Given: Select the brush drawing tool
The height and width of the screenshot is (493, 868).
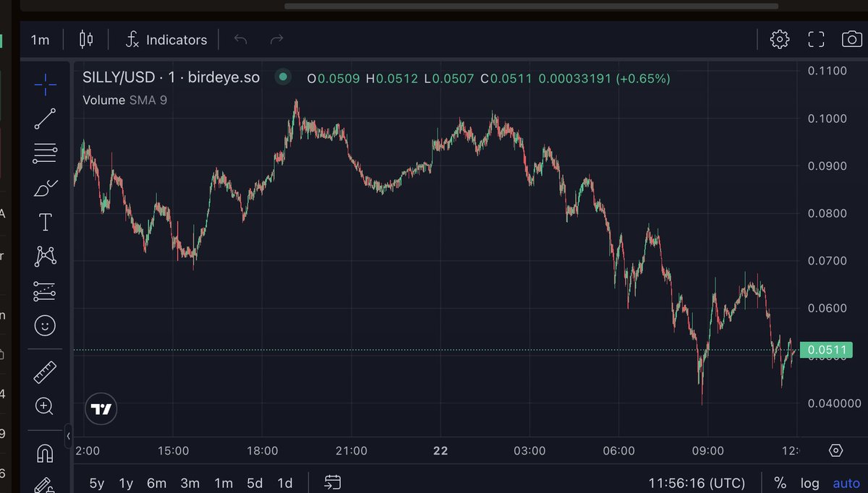Looking at the screenshot, I should click(x=45, y=188).
